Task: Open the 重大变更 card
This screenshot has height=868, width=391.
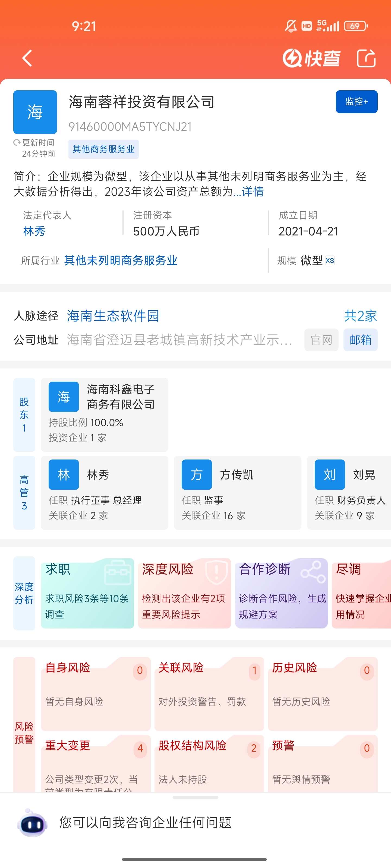Action: [96, 763]
